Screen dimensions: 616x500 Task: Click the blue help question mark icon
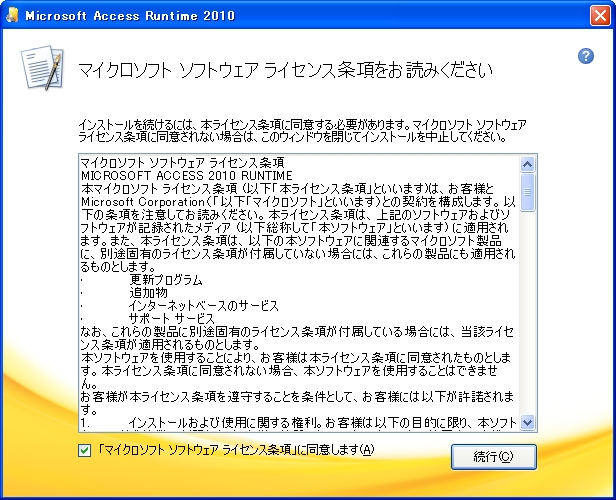[586, 56]
